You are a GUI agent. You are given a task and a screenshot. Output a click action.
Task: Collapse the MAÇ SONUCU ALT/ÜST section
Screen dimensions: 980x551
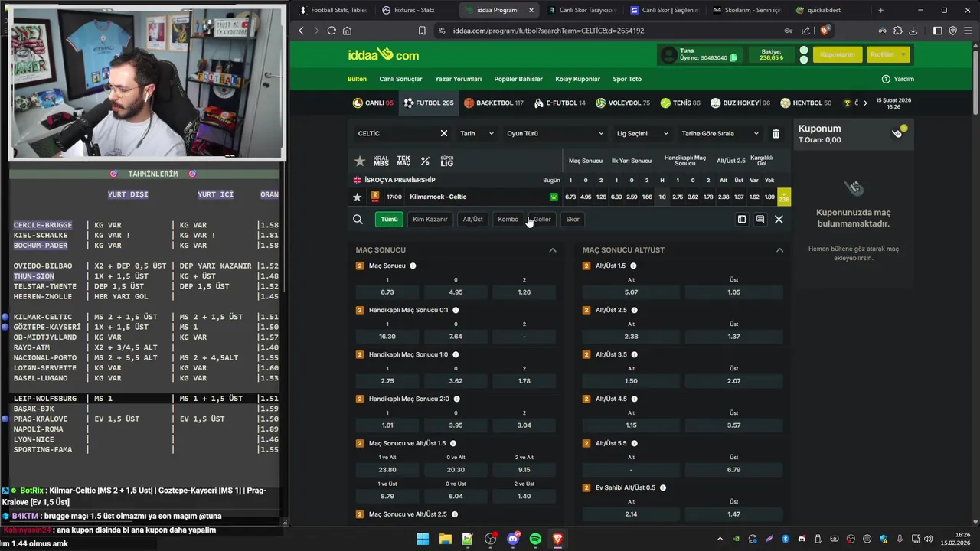coord(779,250)
